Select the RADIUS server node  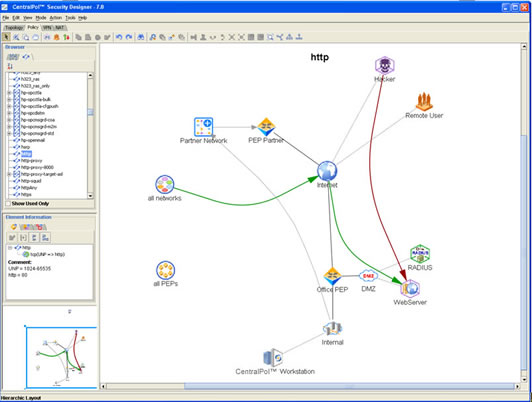pyautogui.click(x=420, y=254)
